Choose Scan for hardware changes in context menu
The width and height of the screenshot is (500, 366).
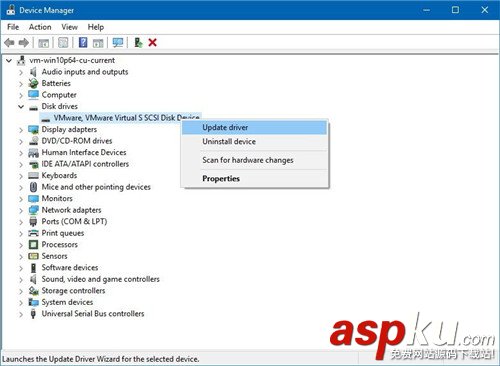[x=255, y=160]
